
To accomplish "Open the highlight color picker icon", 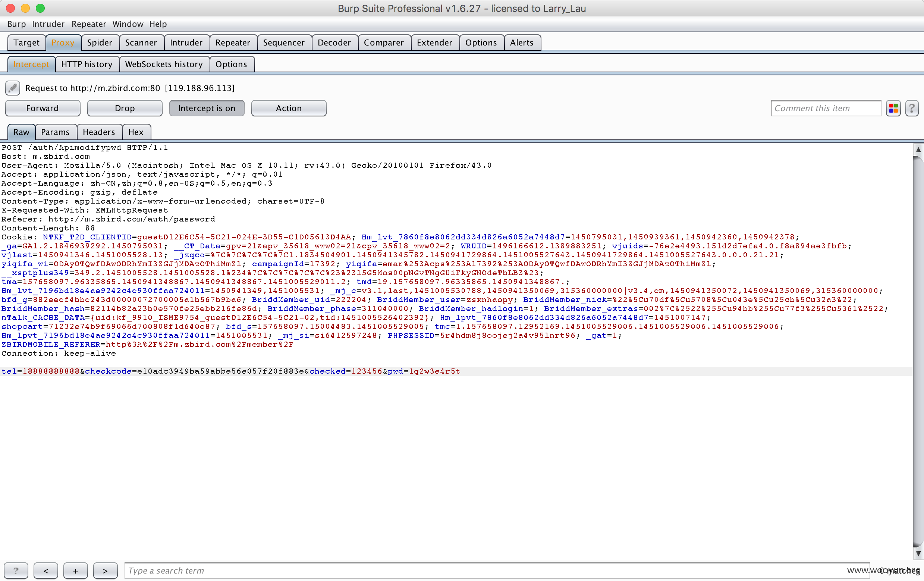I will (893, 108).
